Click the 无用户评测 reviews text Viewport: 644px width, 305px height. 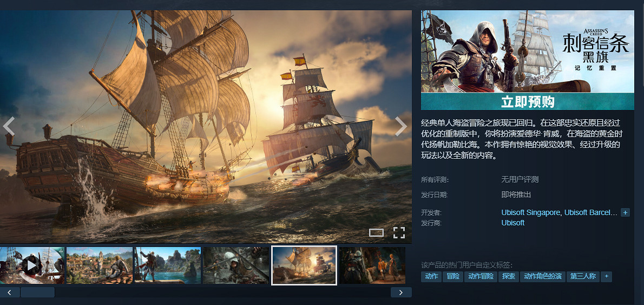[x=520, y=180]
